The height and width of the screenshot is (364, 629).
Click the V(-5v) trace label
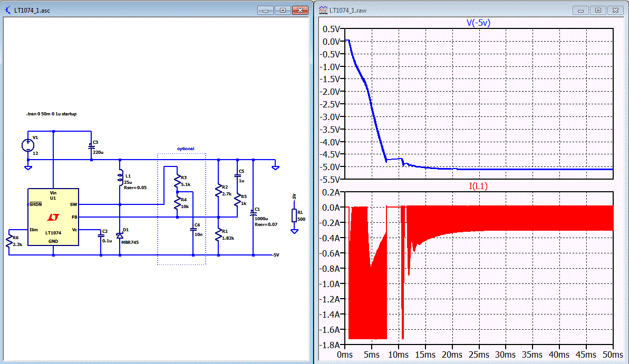pyautogui.click(x=478, y=23)
